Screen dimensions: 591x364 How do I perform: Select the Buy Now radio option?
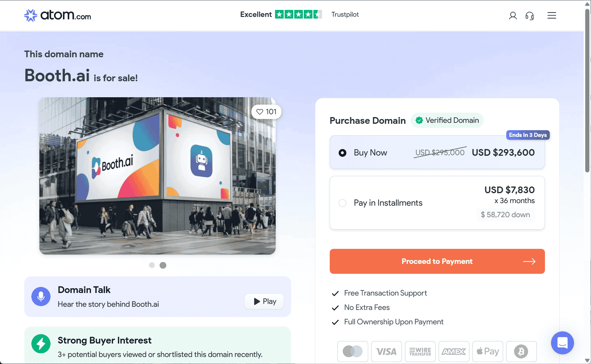tap(343, 153)
